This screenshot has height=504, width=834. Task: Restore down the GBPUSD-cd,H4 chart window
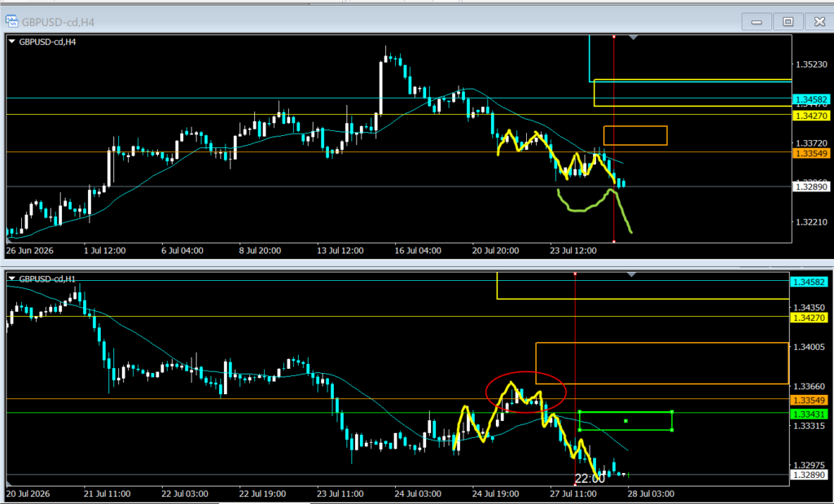tap(788, 22)
